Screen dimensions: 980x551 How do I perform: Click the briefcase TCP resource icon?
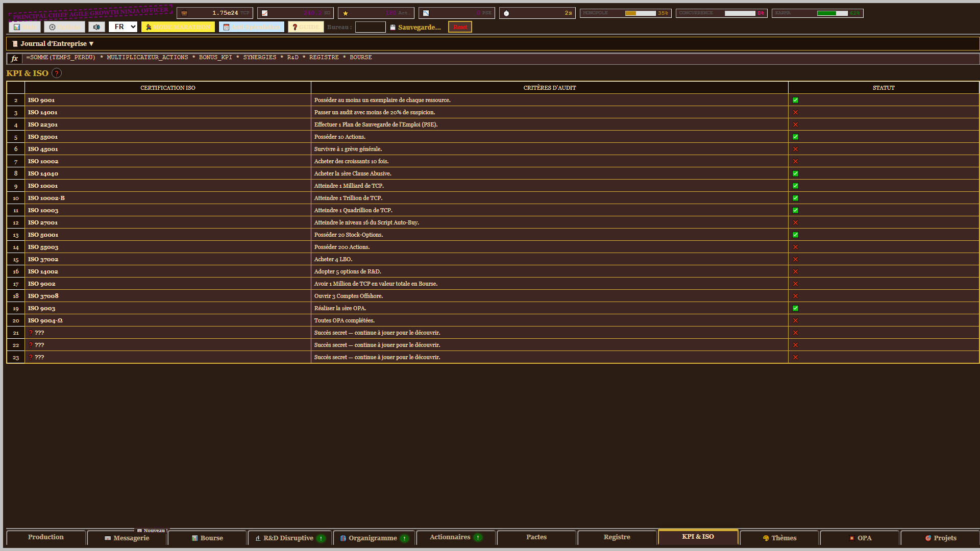coord(184,13)
